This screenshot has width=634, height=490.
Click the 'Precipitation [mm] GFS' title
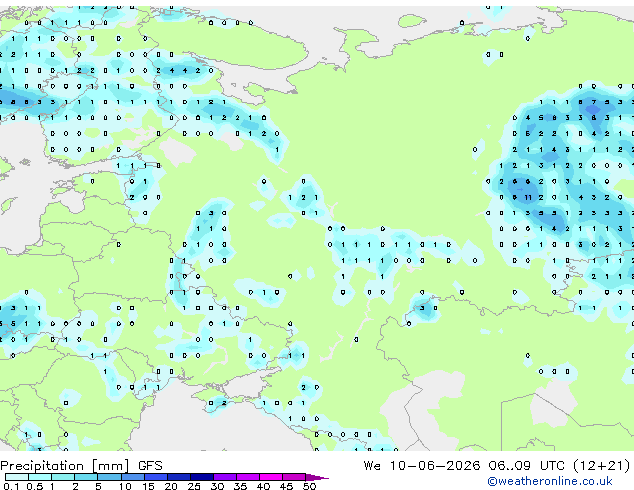tap(81, 466)
